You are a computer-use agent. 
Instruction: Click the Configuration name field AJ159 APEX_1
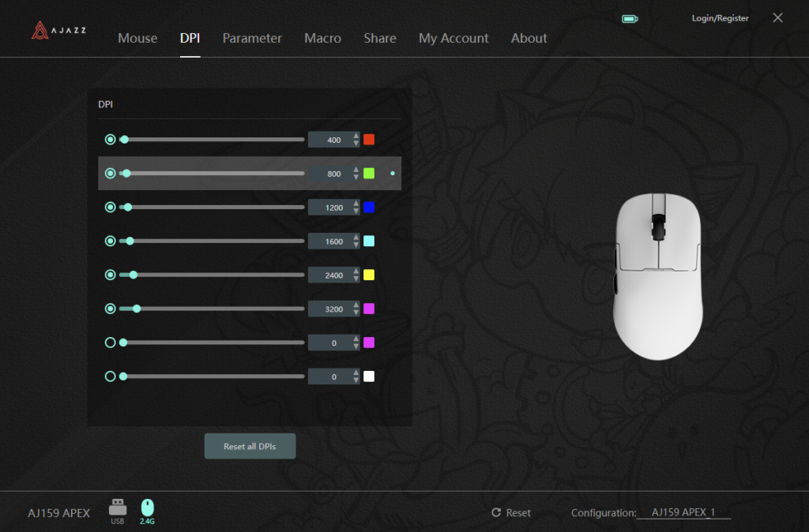(683, 513)
